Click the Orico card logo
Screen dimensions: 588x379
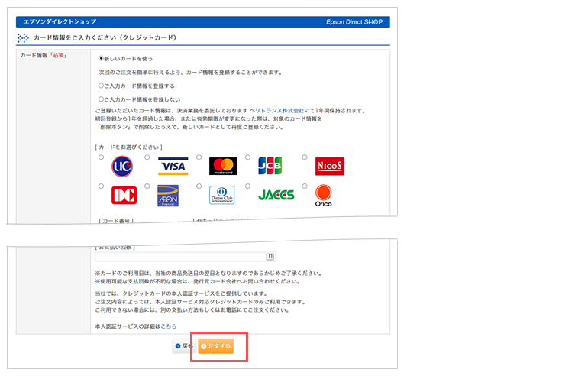[323, 196]
